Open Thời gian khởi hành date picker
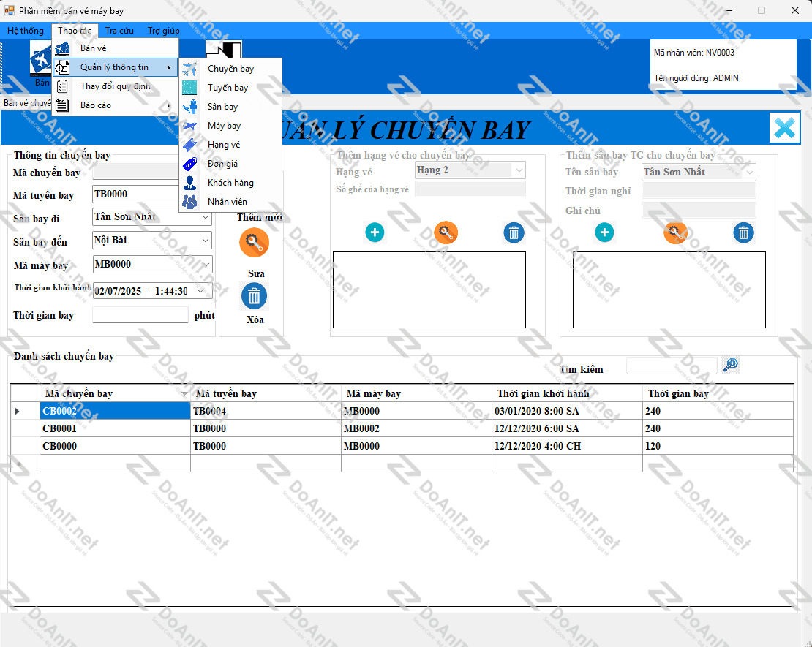This screenshot has height=647, width=812. tap(200, 291)
